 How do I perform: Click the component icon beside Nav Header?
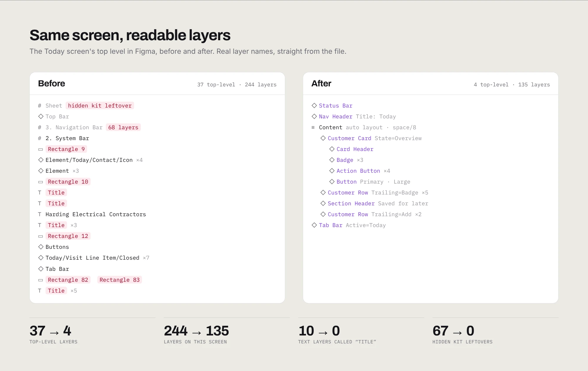coord(314,117)
